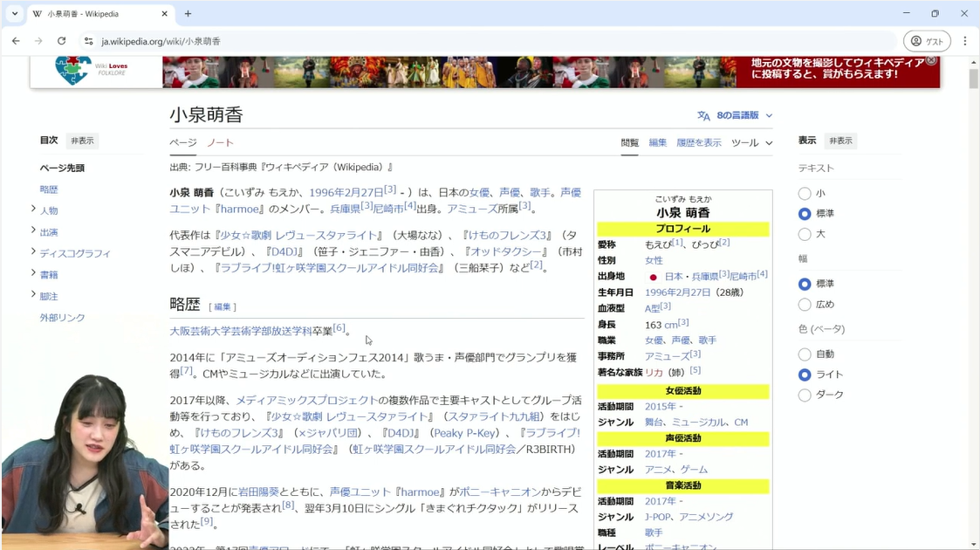The height and width of the screenshot is (550, 980).
Task: Click the Japan flag icon in infobox
Action: pyautogui.click(x=653, y=277)
